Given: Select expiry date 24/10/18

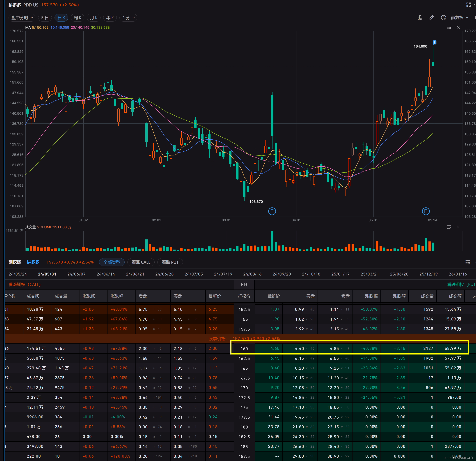Looking at the screenshot, I should coord(311,274).
